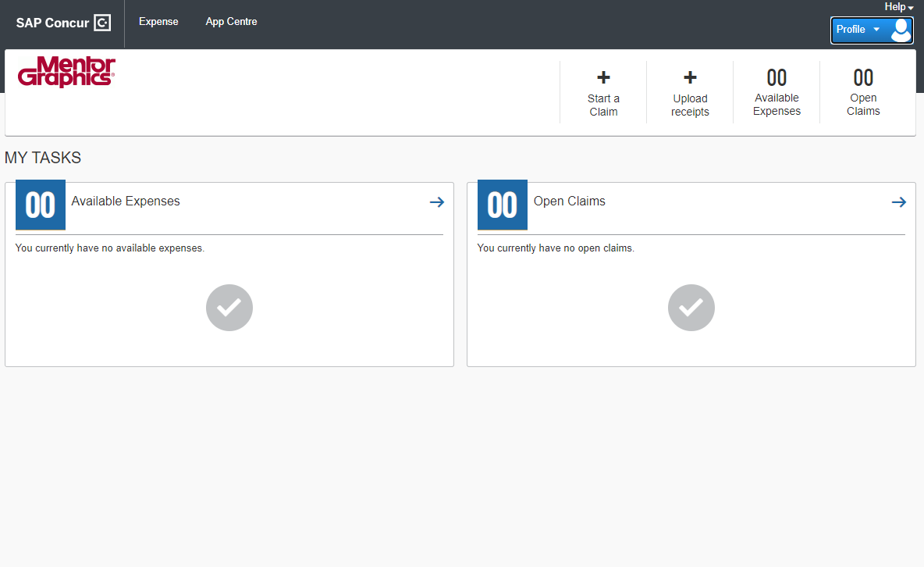Viewport: 924px width, 567px height.
Task: Expand the Help dropdown
Action: (899, 7)
